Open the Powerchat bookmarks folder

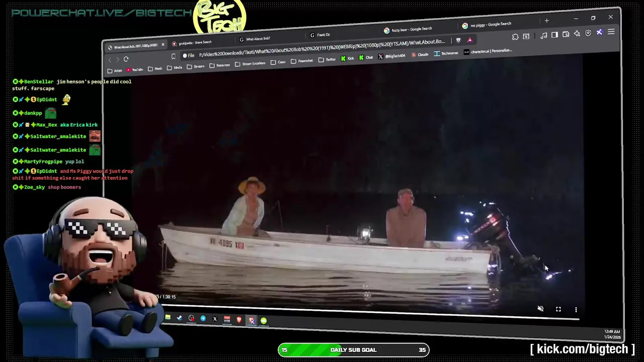point(302,61)
